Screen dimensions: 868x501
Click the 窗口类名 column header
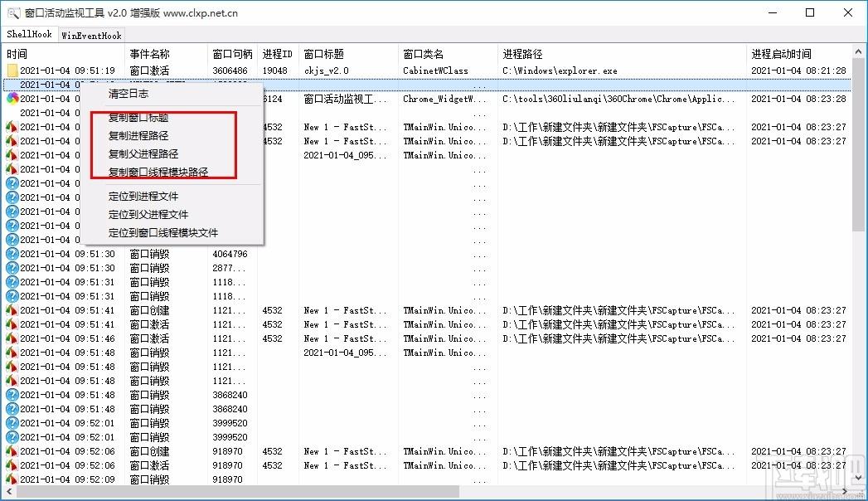[x=449, y=54]
